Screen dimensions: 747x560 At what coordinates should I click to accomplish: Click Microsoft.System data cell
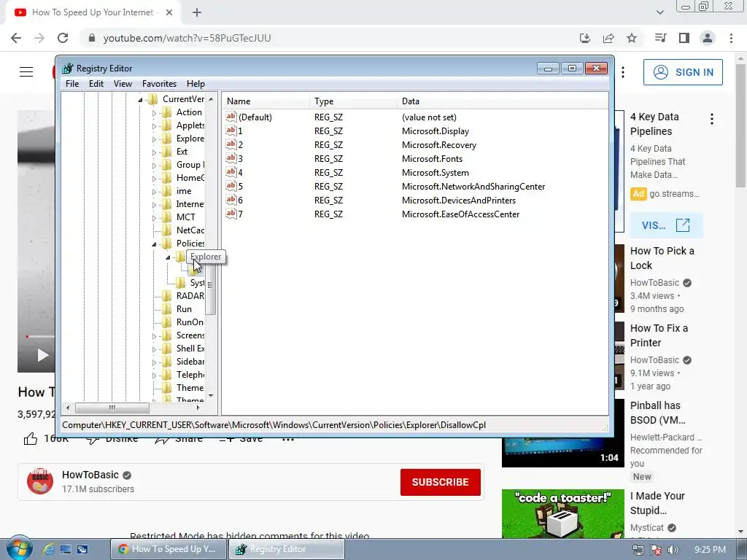435,173
